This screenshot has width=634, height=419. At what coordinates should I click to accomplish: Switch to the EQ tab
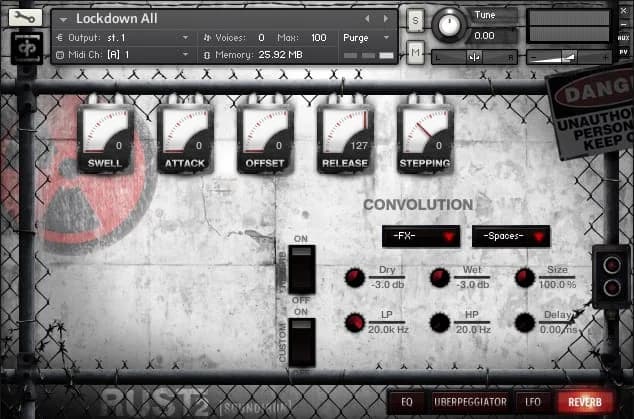(x=407, y=401)
